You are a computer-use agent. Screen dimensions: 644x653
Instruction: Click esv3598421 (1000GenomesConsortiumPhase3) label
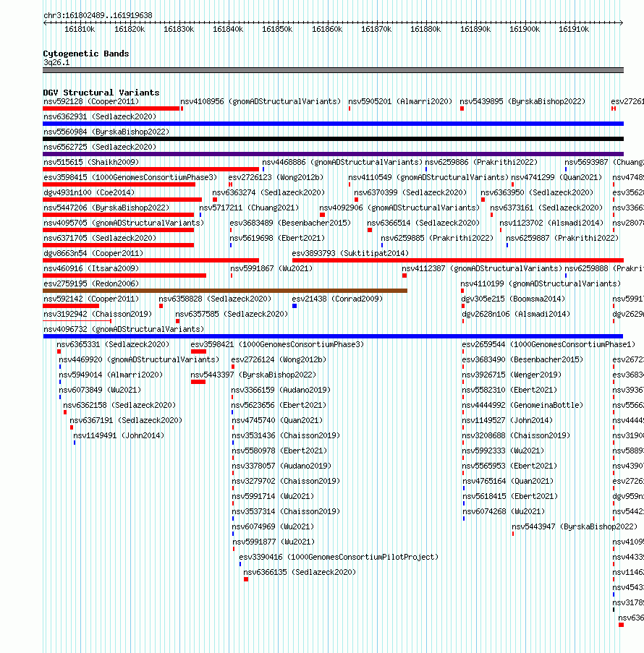277,344
